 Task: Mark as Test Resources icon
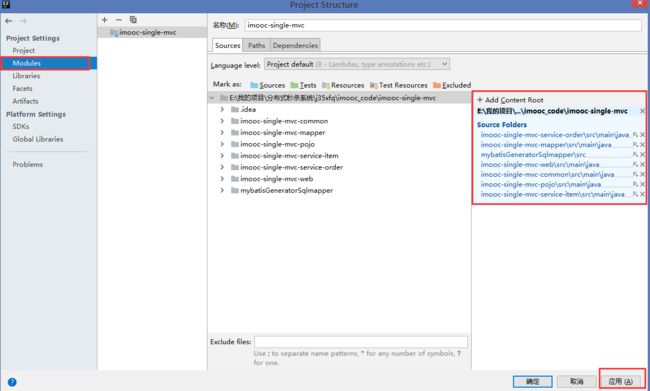click(x=374, y=85)
